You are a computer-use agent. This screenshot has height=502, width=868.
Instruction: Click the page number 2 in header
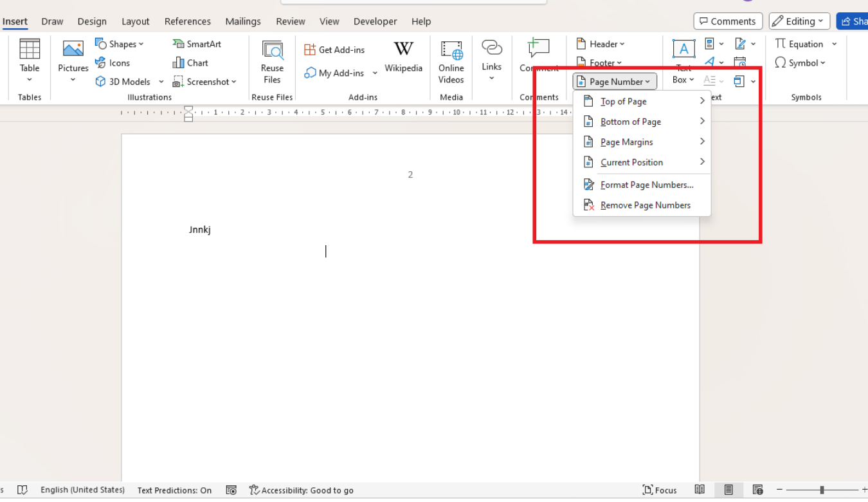click(410, 174)
